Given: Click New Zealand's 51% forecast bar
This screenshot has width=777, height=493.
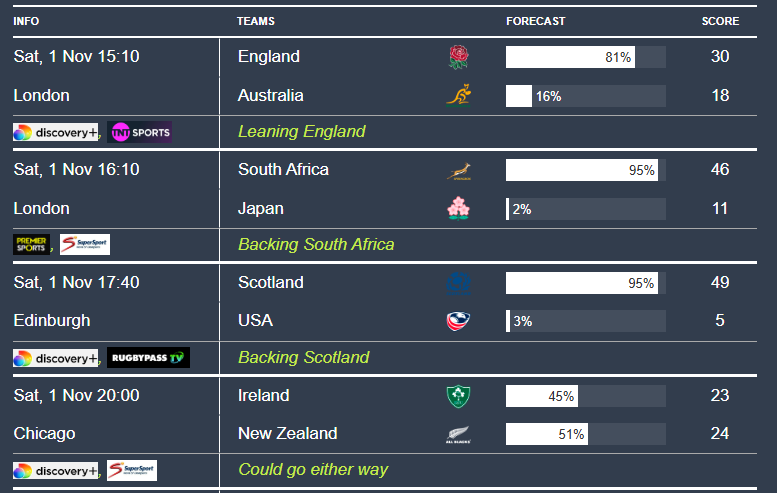Looking at the screenshot, I should 547,434.
